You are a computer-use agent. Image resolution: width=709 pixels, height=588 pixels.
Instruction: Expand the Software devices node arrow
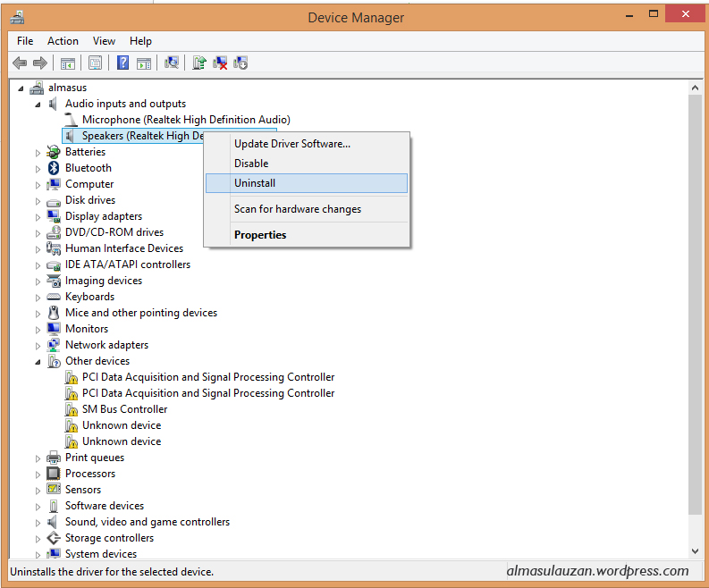coord(38,507)
